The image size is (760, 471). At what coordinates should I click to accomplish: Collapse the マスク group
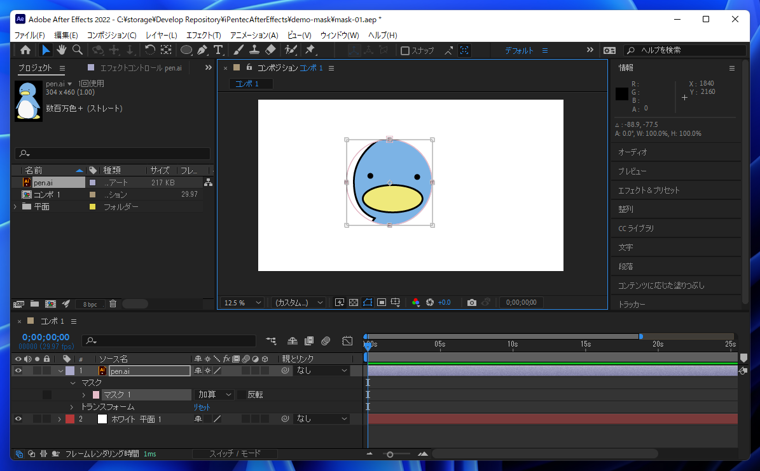pos(73,383)
